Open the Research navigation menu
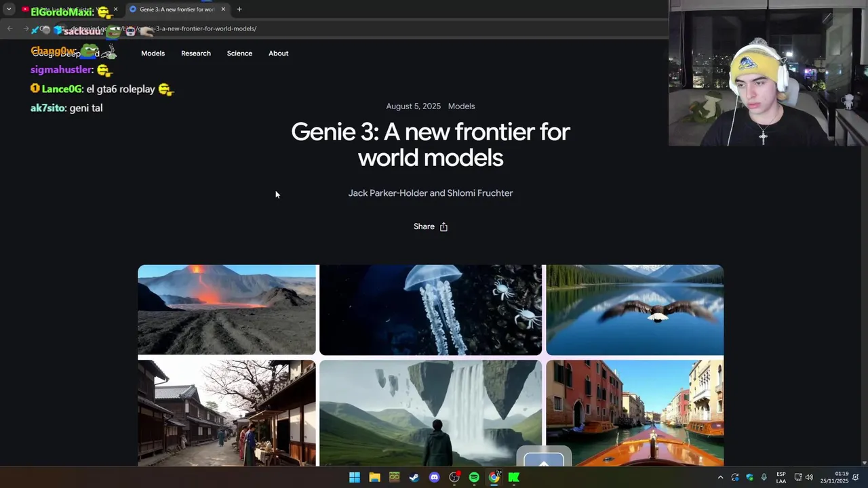This screenshot has height=488, width=868. (x=196, y=54)
